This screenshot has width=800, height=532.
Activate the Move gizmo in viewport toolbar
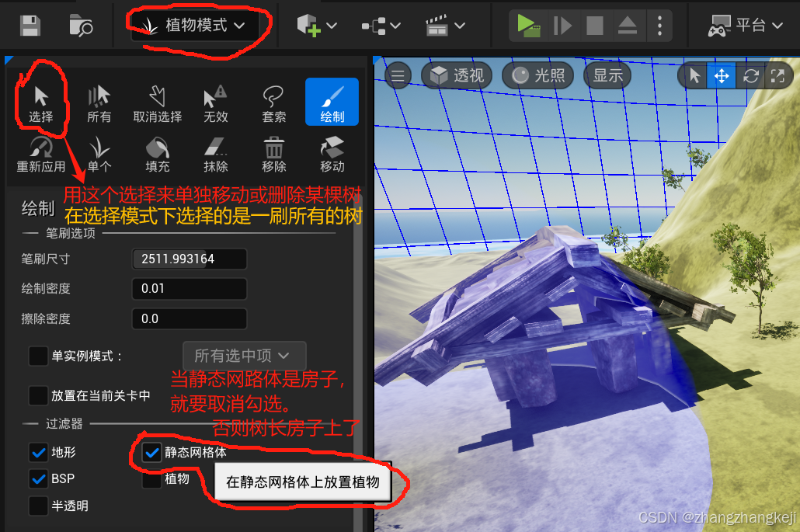point(721,75)
